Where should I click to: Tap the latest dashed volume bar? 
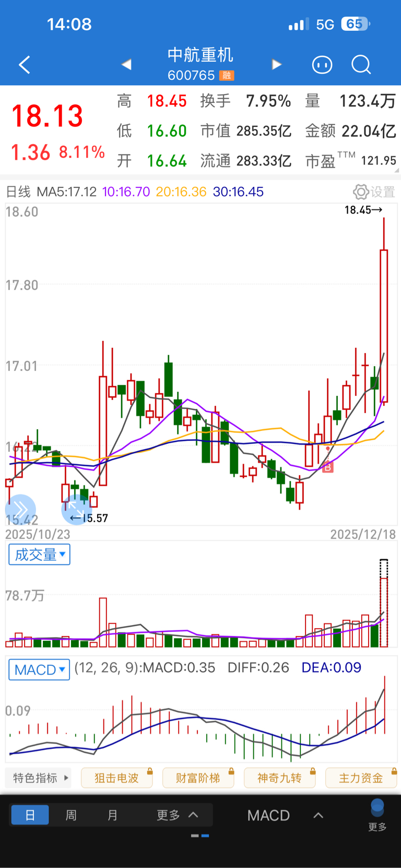point(384,603)
